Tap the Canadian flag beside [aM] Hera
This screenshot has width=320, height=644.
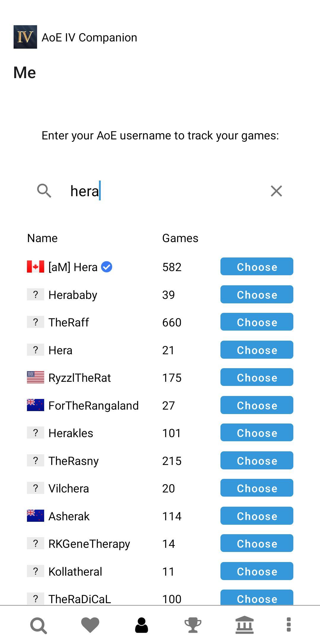pos(36,267)
